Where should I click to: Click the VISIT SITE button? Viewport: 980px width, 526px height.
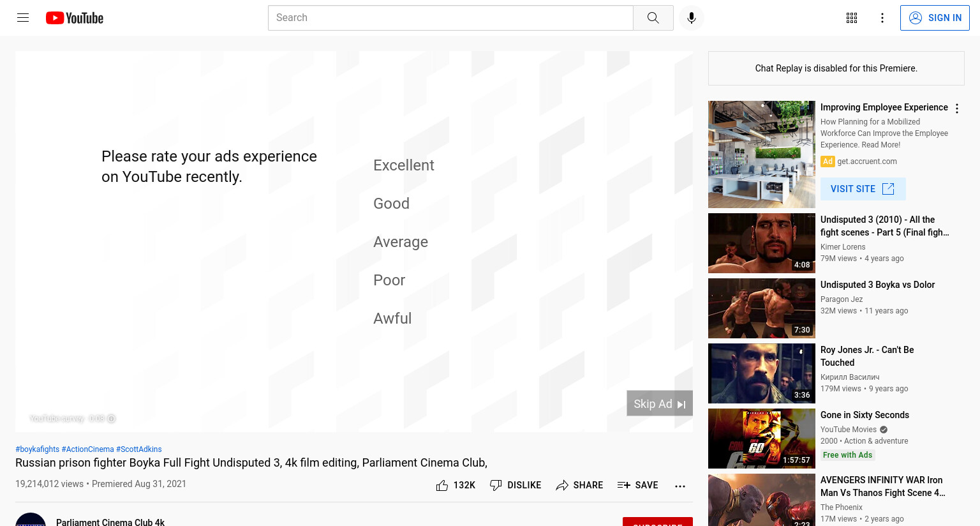(863, 189)
